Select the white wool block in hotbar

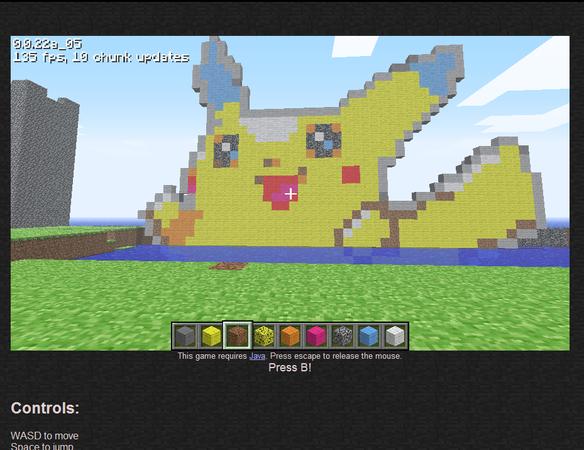point(395,336)
